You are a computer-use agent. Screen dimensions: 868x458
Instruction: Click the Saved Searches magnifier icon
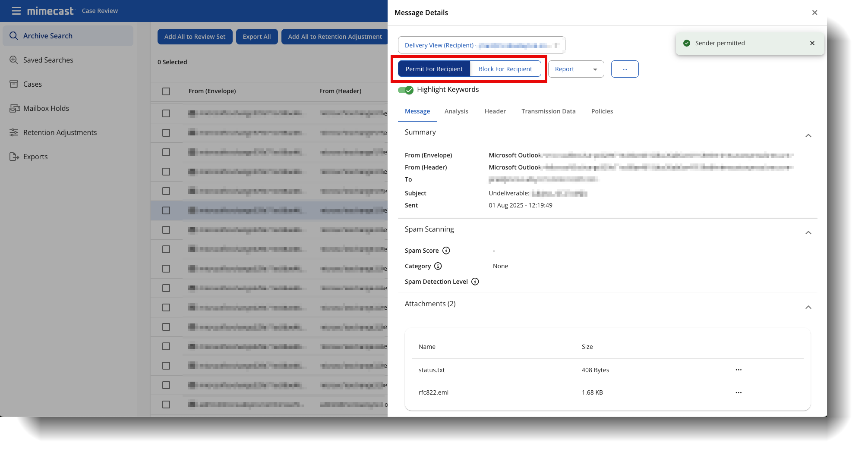point(14,60)
